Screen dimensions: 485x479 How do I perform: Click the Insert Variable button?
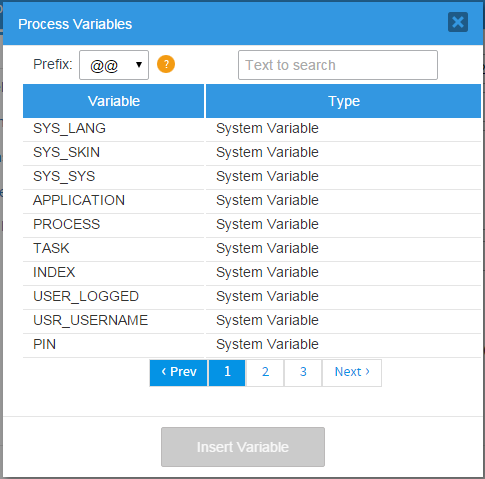point(243,447)
